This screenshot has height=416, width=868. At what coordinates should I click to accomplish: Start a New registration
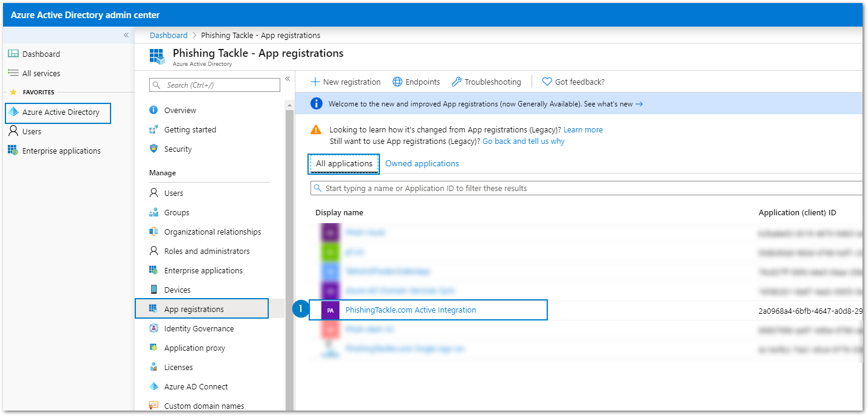(x=345, y=82)
